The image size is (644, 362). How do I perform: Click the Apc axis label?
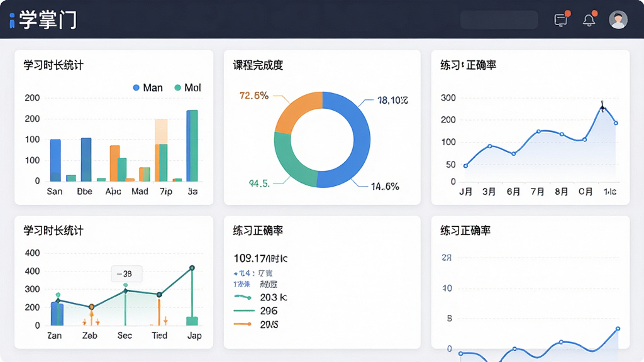coord(113,192)
